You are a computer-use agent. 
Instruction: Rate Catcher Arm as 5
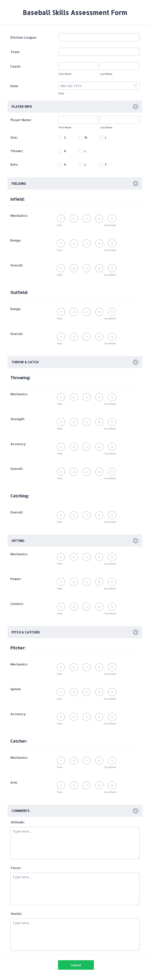coord(112,785)
